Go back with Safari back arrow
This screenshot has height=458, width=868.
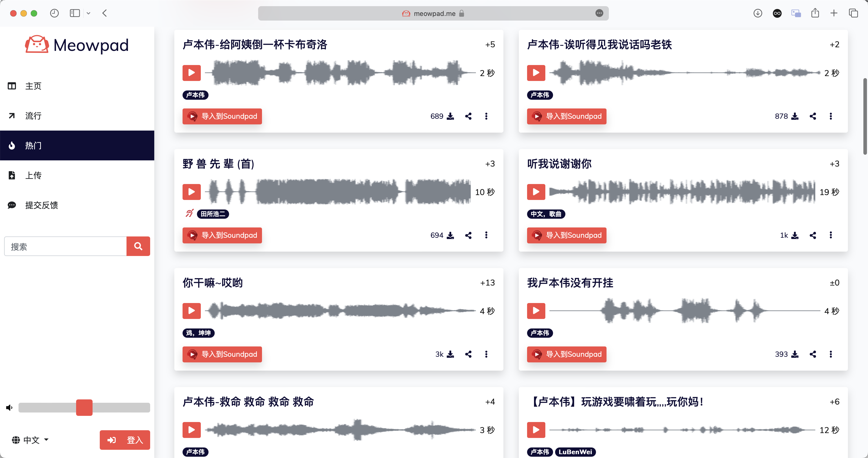tap(104, 13)
